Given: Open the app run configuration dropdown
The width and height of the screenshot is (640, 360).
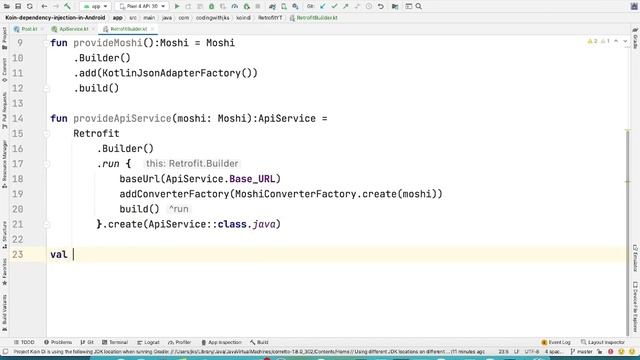Looking at the screenshot, I should pos(95,7).
